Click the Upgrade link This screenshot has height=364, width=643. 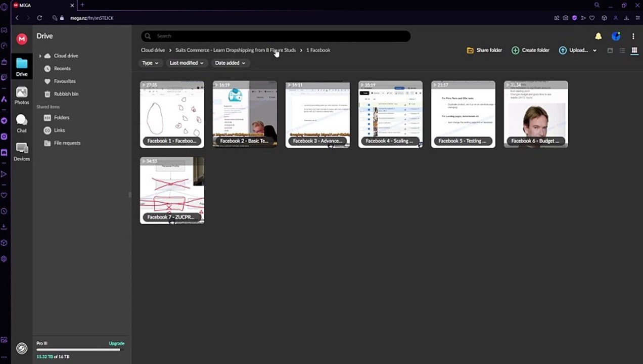pyautogui.click(x=116, y=343)
